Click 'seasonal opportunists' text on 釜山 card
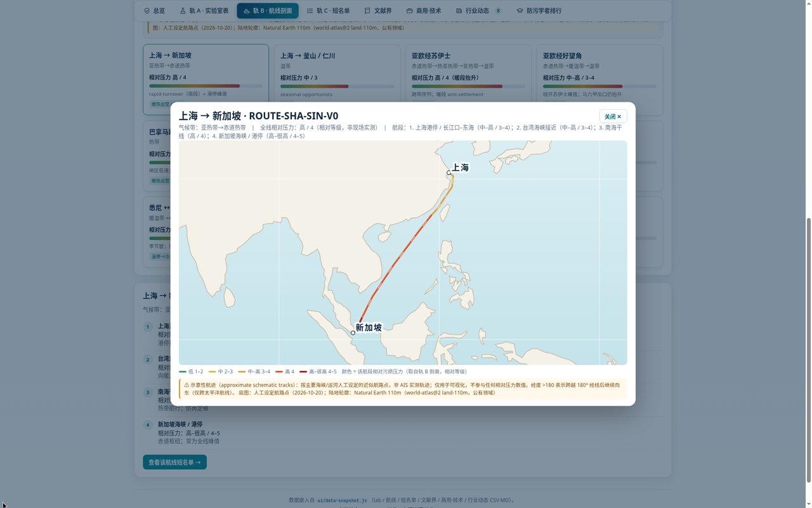This screenshot has width=812, height=508. click(x=306, y=95)
